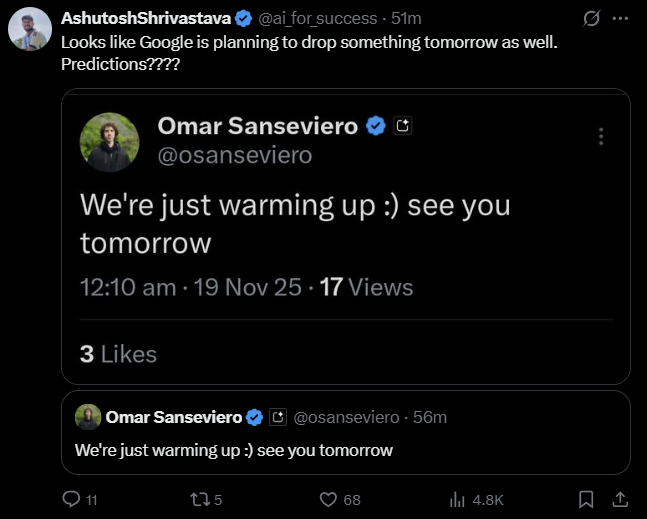This screenshot has width=647, height=519.
Task: Click the @ai_for_success handle
Action: click(316, 18)
